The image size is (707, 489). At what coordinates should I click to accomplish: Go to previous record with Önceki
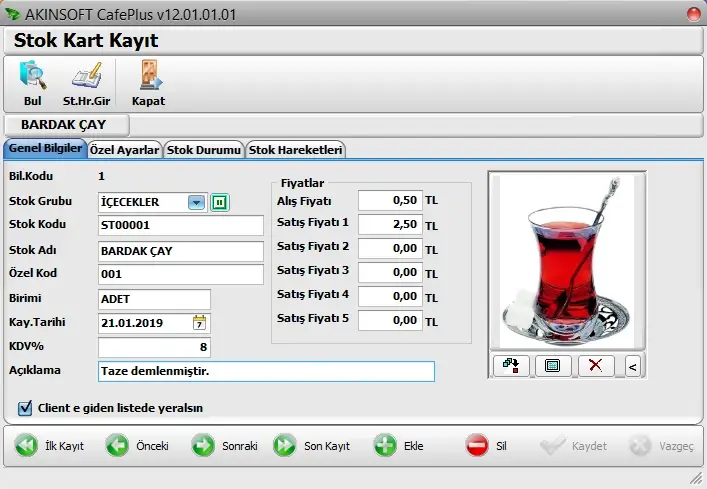[x=137, y=446]
